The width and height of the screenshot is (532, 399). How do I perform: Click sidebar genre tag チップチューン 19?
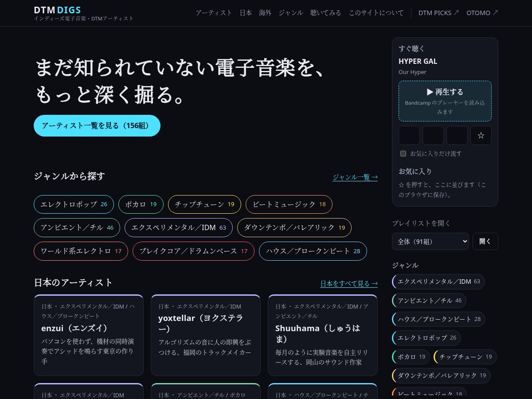tap(465, 357)
